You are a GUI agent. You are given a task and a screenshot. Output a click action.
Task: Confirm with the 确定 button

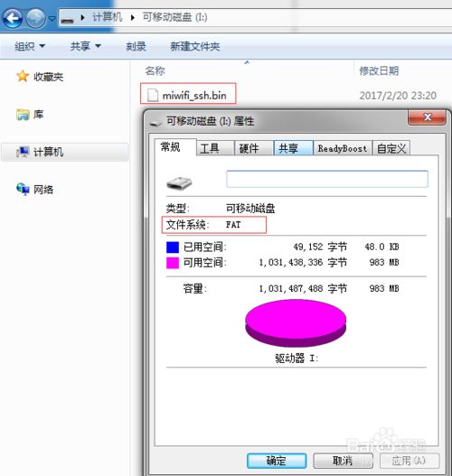point(277,461)
